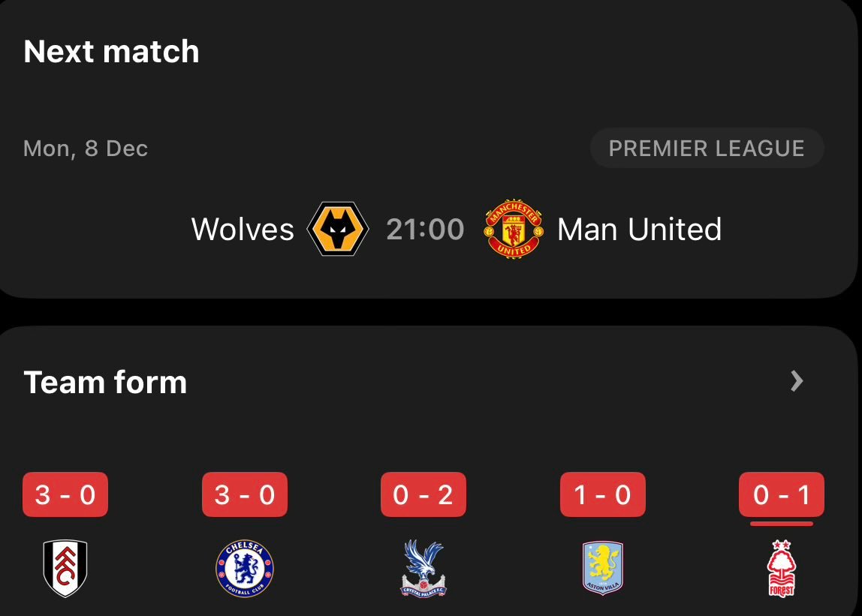Tap the PREMIER LEAGUE badge
The image size is (862, 616).
(706, 149)
